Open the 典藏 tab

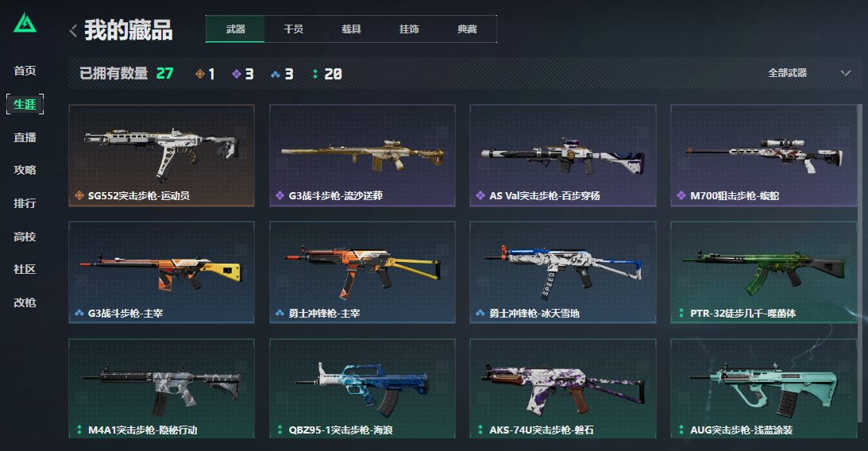[467, 29]
